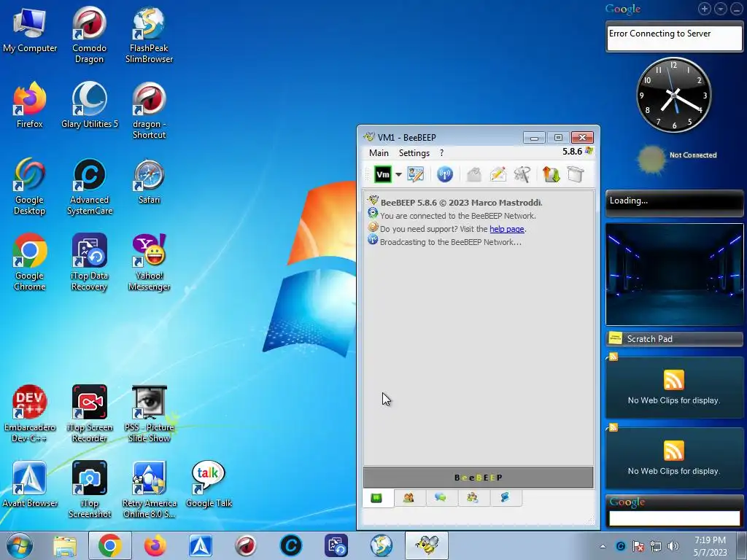The image size is (747, 560).
Task: Select the green home tab at bottom of BeeBEEP
Action: [x=377, y=498]
